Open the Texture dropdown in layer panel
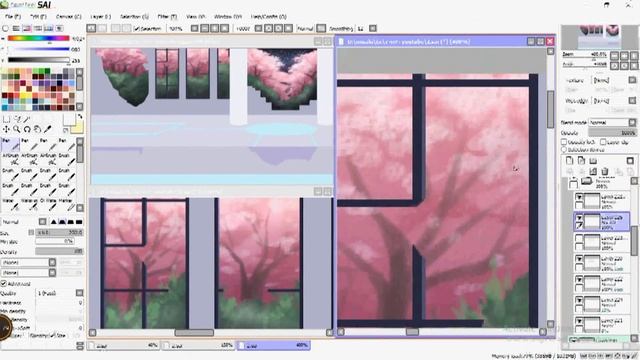Viewport: 640px width, 360px height. [632, 80]
